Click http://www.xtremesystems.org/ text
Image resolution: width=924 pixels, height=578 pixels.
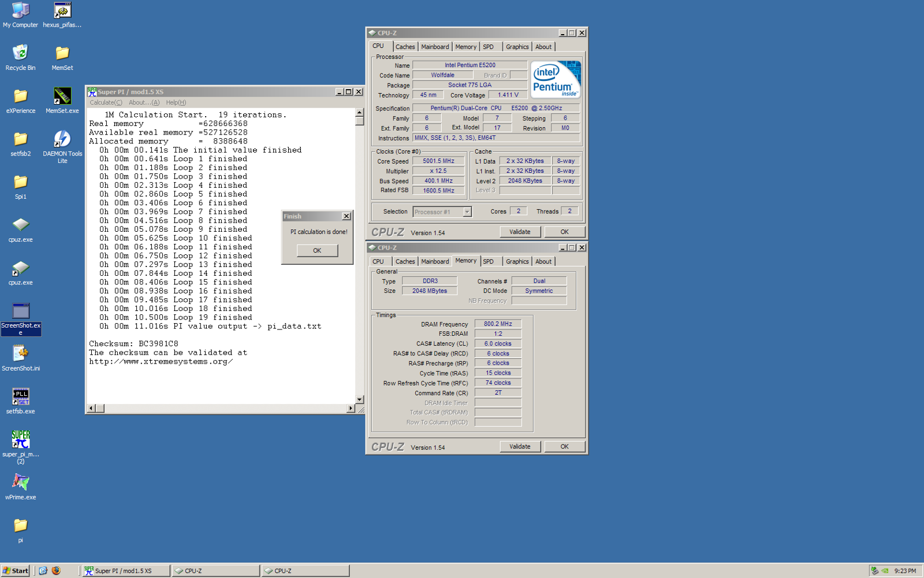(x=161, y=362)
